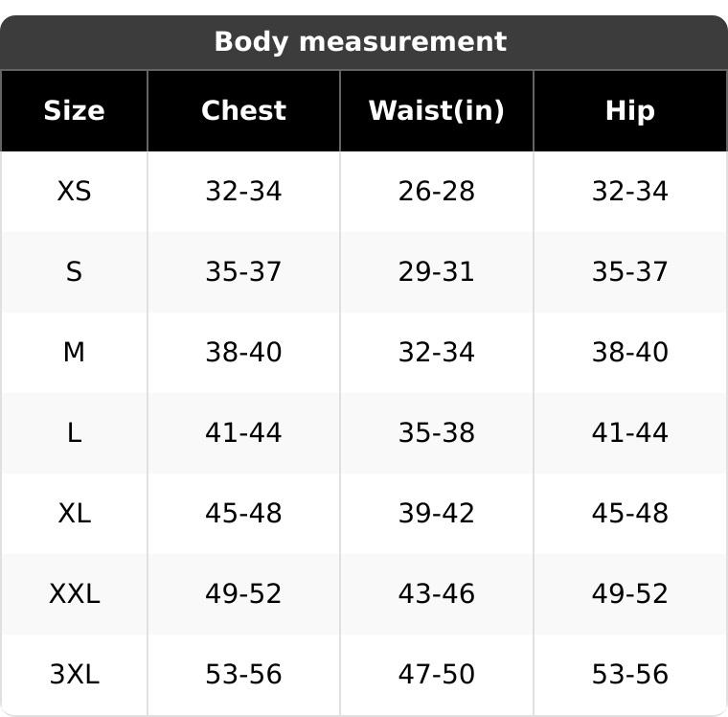Select hip value 53-56 for 3XL

coord(629,675)
